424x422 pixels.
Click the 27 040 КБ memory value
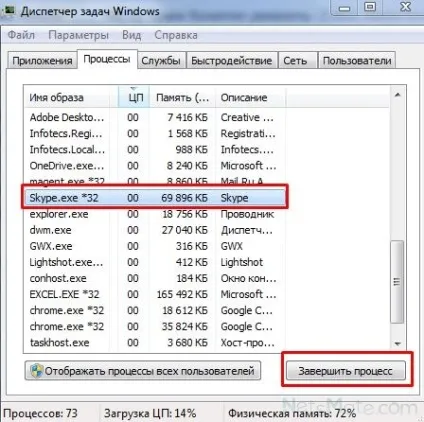click(x=185, y=230)
